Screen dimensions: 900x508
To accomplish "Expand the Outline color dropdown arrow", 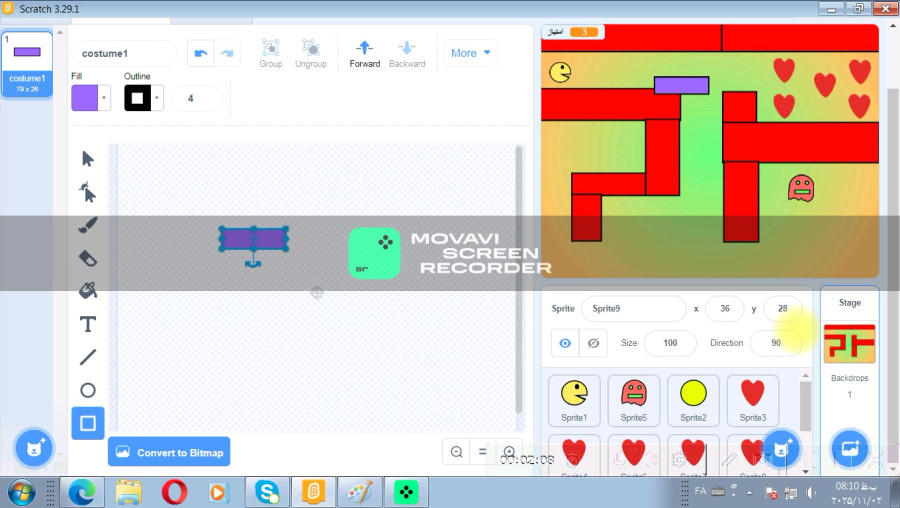I will (157, 98).
